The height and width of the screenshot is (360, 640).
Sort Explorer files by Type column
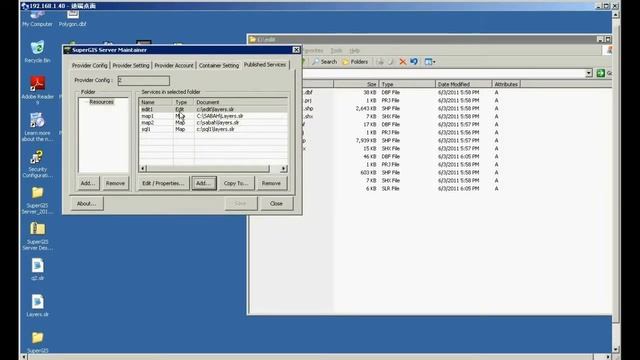click(407, 84)
